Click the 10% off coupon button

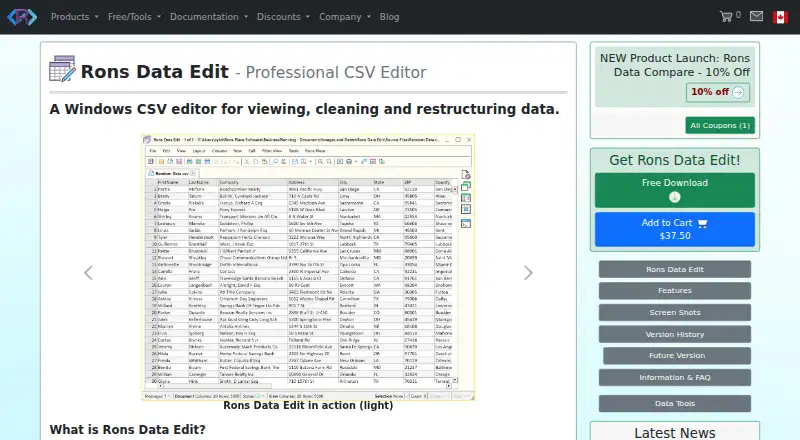tap(717, 92)
